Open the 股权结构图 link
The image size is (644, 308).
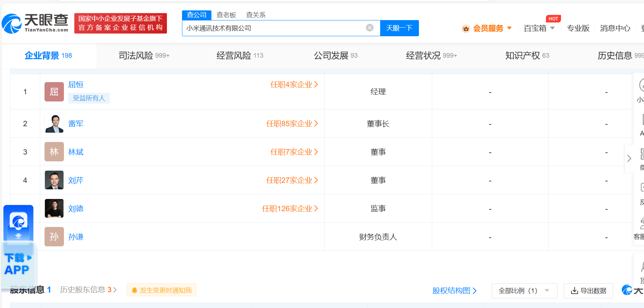pos(454,291)
